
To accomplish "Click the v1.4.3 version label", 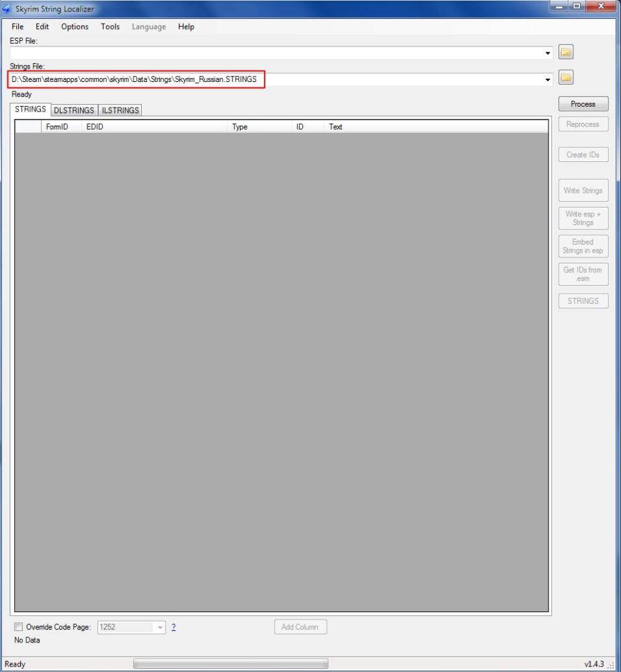I will click(x=594, y=664).
